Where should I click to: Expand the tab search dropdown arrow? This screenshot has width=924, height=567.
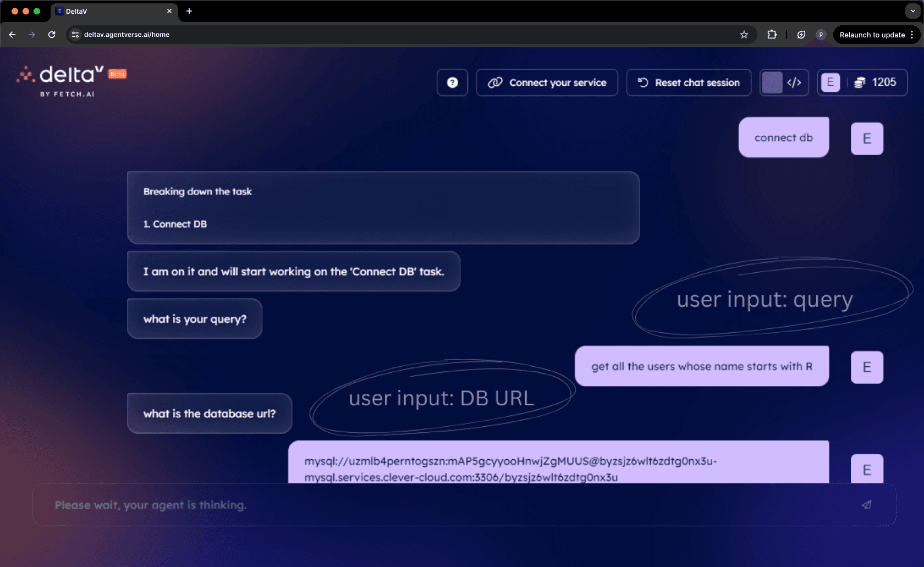pyautogui.click(x=913, y=11)
